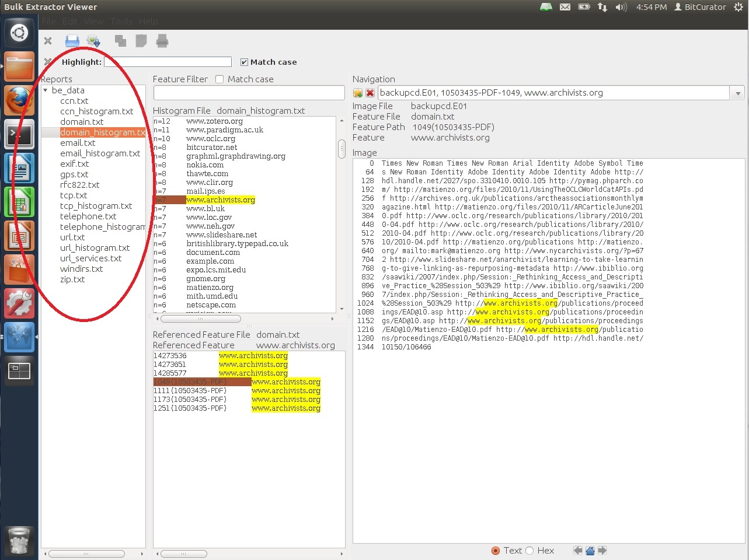Screen dimensions: 749x560
Task: Open the Help menu
Action: click(148, 22)
